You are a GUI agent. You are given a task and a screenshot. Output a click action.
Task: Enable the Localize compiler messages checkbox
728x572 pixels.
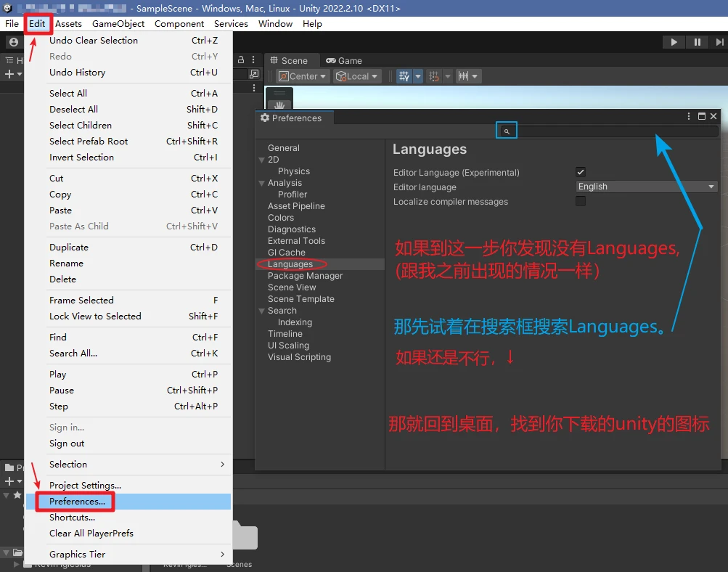(581, 201)
